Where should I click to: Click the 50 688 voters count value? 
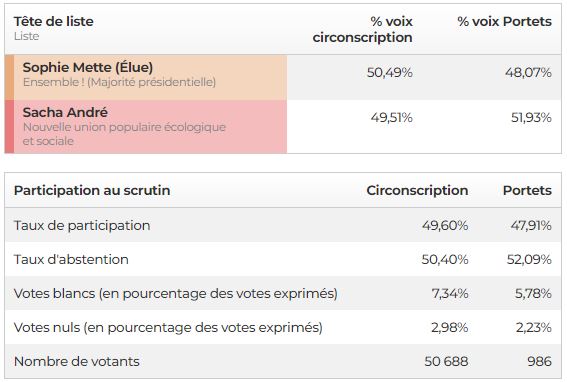[446, 361]
